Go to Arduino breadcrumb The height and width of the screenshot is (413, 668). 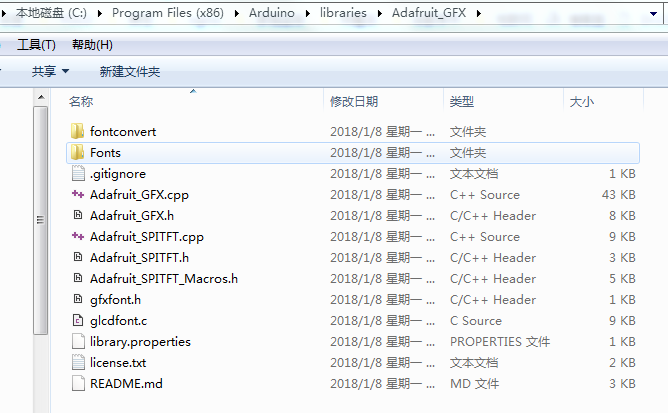click(x=272, y=13)
